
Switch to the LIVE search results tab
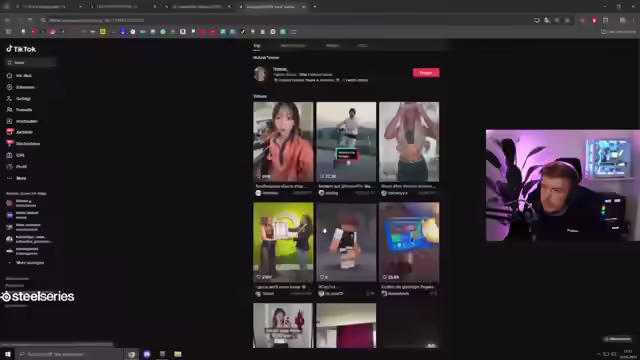362,46
